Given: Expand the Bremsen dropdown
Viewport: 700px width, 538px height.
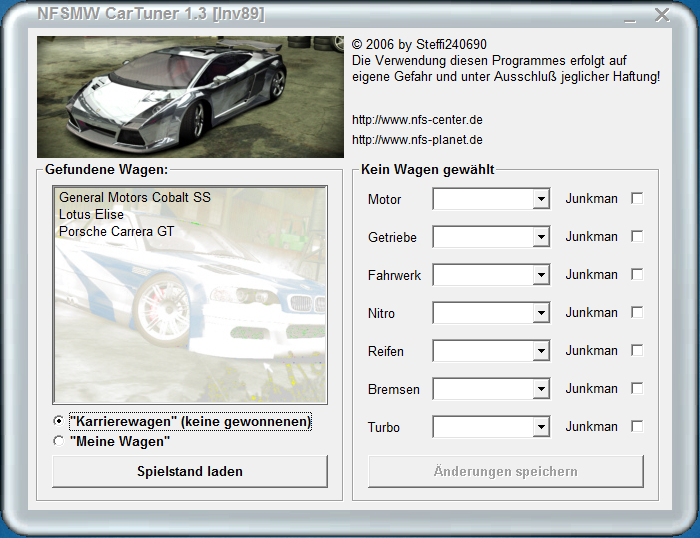Looking at the screenshot, I should coord(541,389).
